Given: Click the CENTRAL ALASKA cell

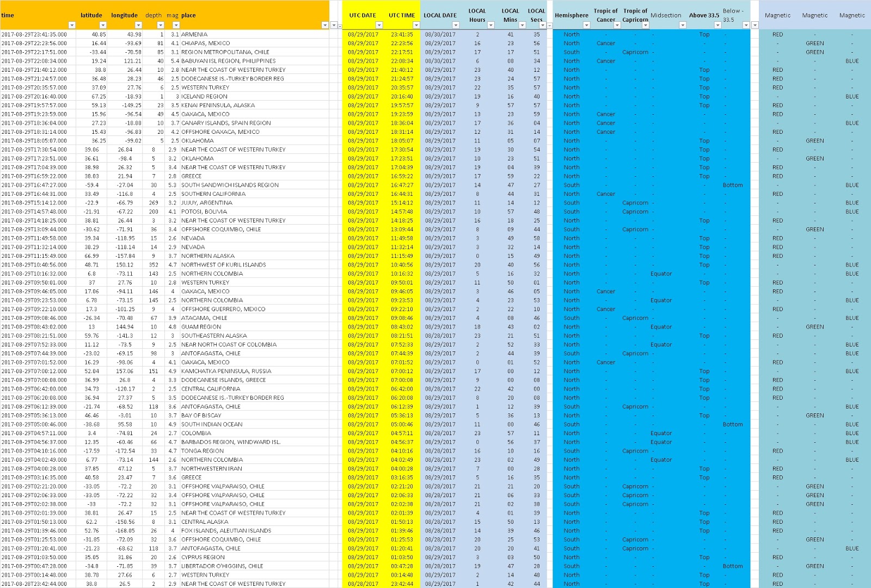Looking at the screenshot, I should [254, 522].
